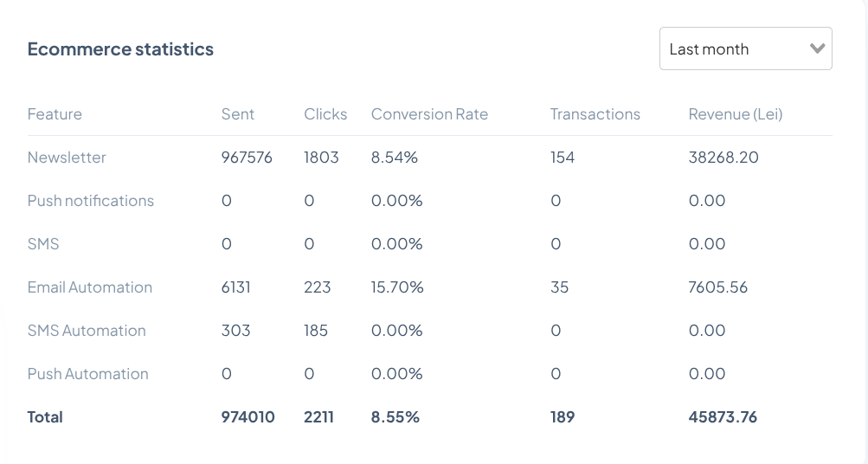Select the Conversion Rate column header

429,114
